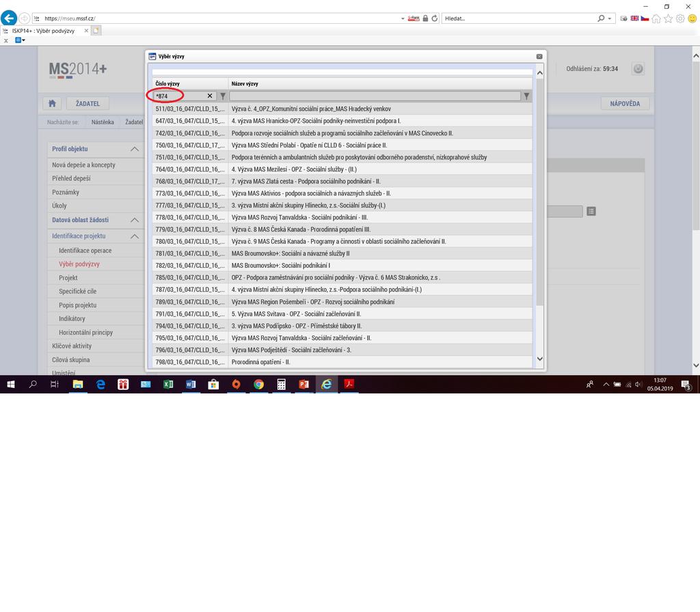Open Word from taskbar
This screenshot has width=700, height=612.
click(191, 384)
